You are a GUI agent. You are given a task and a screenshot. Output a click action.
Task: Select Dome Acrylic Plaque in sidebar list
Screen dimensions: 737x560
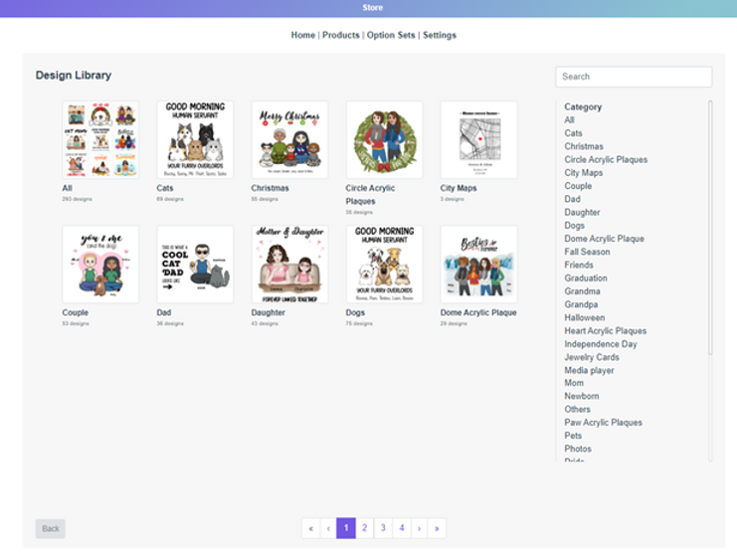[604, 239]
